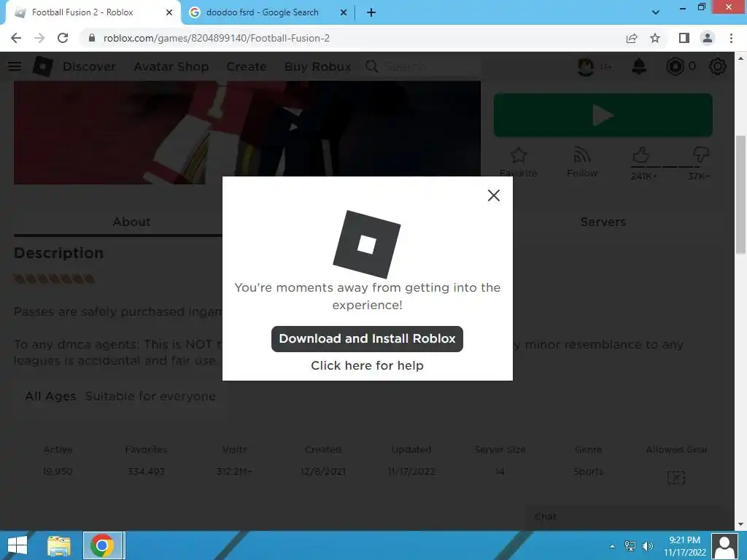Click active players count 19,950
This screenshot has width=747, height=560.
58,472
